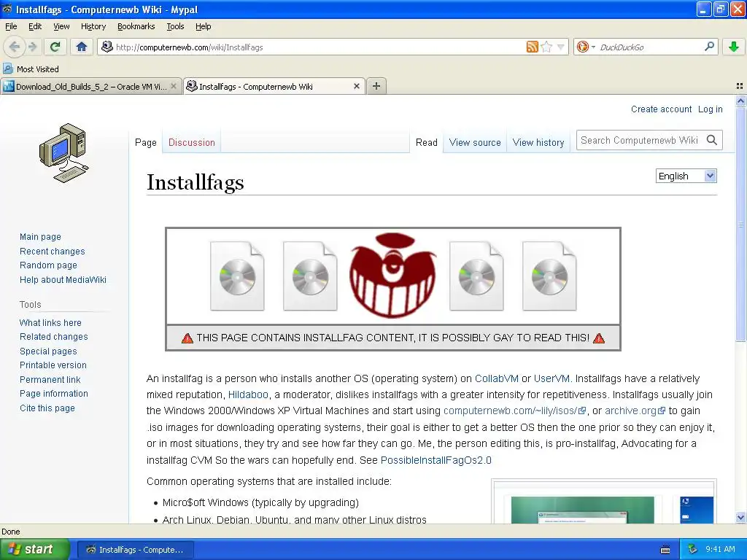This screenshot has width=747, height=560.
Task: Click the search magnifier in DuckDuckGo box
Action: (x=709, y=47)
